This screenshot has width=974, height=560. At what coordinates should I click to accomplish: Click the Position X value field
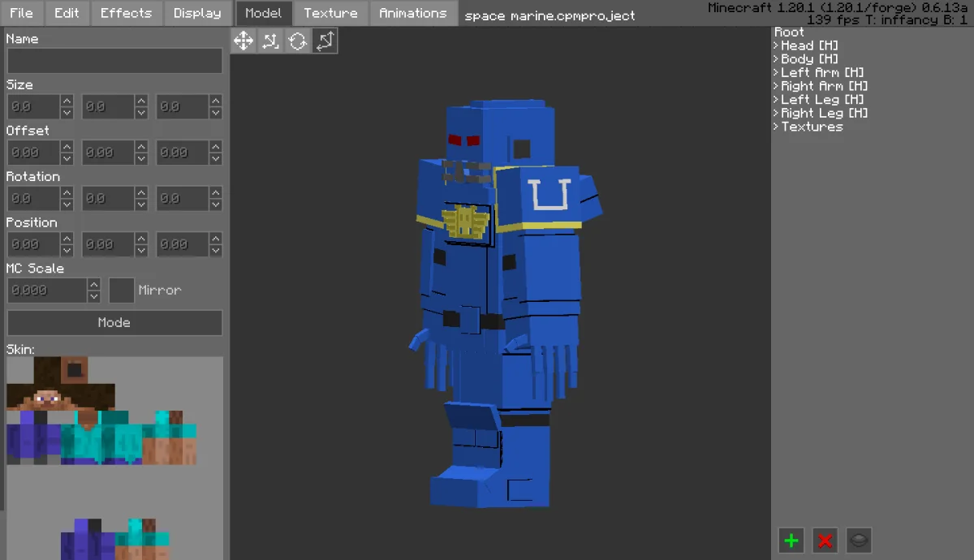pyautogui.click(x=33, y=244)
